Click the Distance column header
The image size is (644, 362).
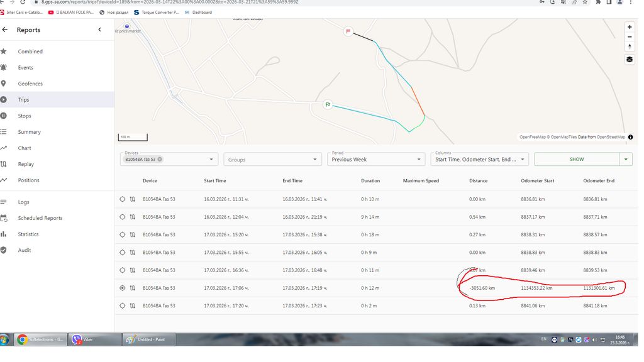point(478,181)
